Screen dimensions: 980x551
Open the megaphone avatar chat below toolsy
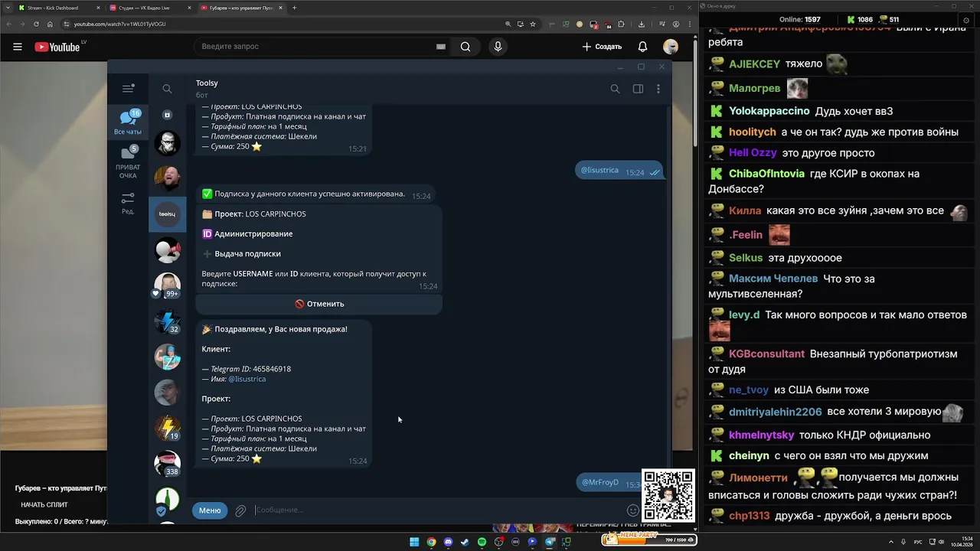[167, 249]
